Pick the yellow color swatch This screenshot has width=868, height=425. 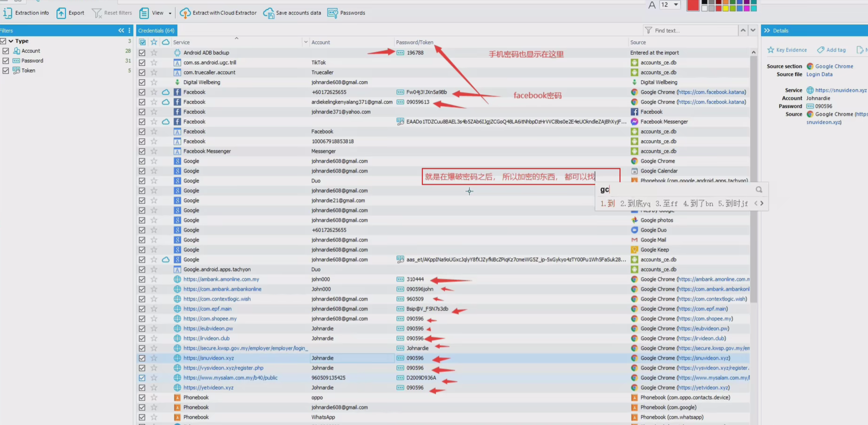(725, 8)
